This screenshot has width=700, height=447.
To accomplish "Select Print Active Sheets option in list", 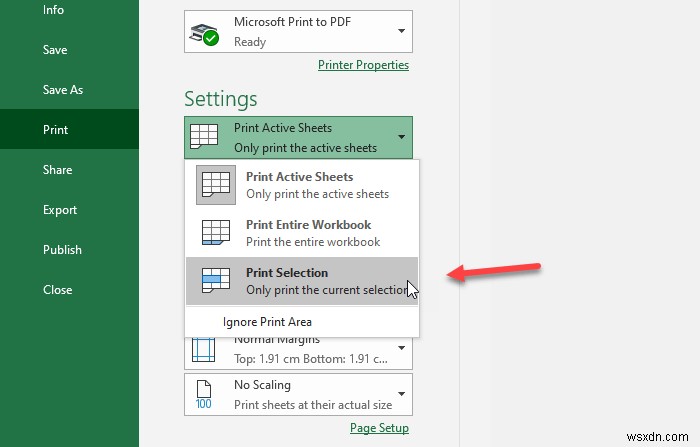I will [302, 185].
